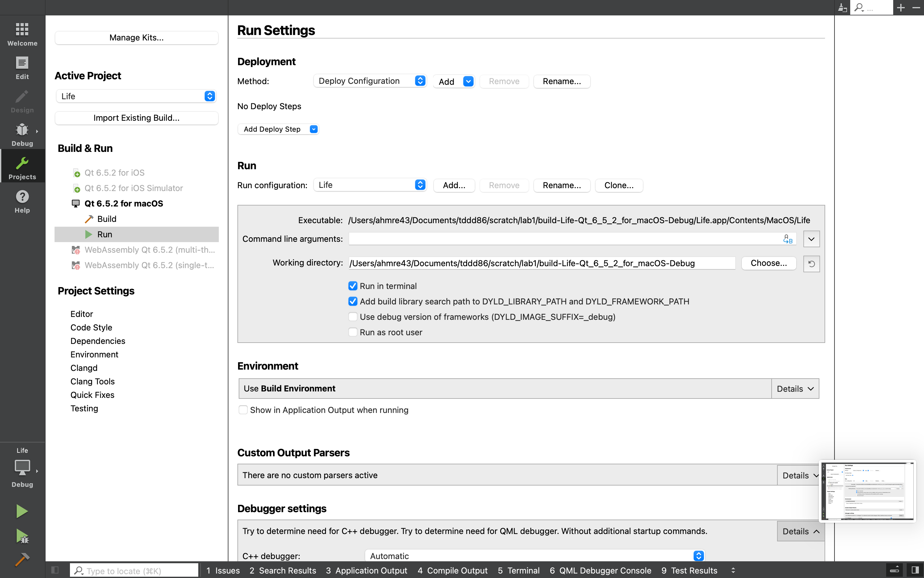Open Active Project Life dropdown
Screen dimensions: 924x578
coord(136,96)
